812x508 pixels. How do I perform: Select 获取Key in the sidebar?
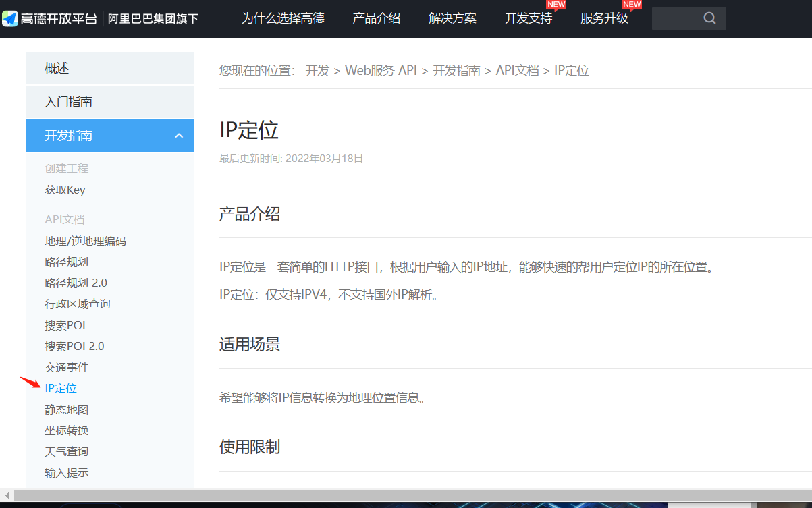pos(65,190)
